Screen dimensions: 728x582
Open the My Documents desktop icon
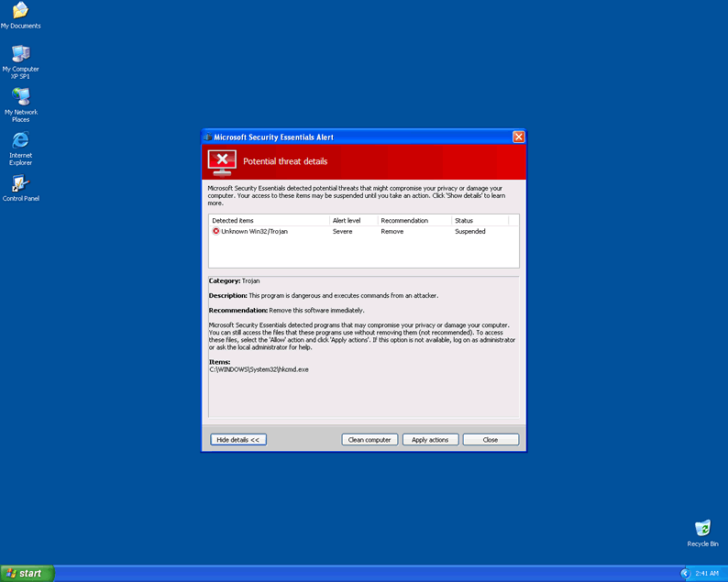20,11
